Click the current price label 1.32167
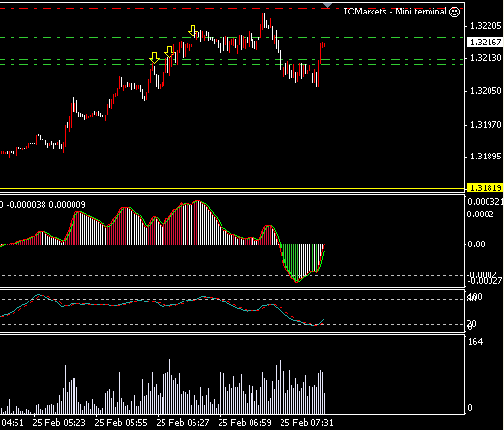This screenshot has width=504, height=430. click(485, 43)
